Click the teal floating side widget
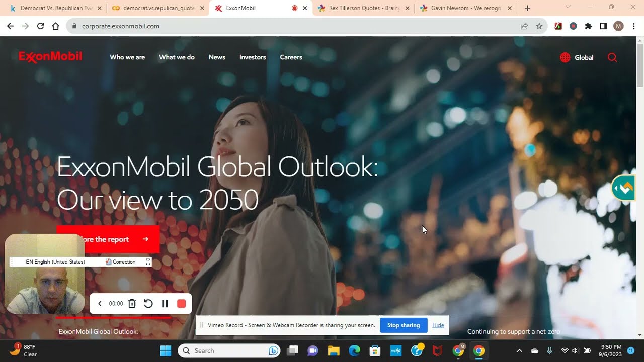The image size is (644, 362). [x=624, y=189]
